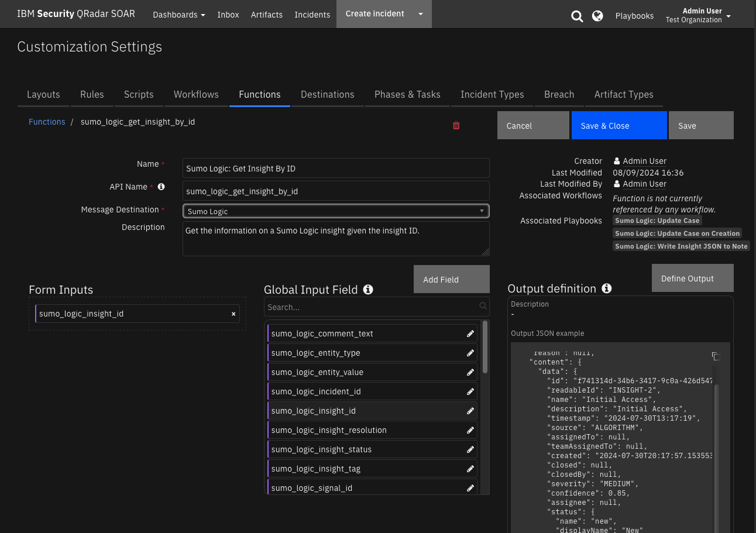Click the Create incident button

374,14
